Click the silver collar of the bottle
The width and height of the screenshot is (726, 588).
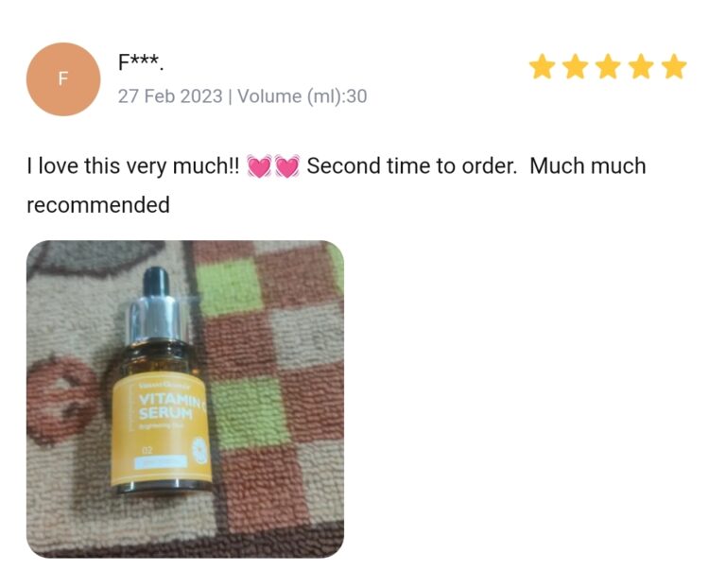click(157, 319)
